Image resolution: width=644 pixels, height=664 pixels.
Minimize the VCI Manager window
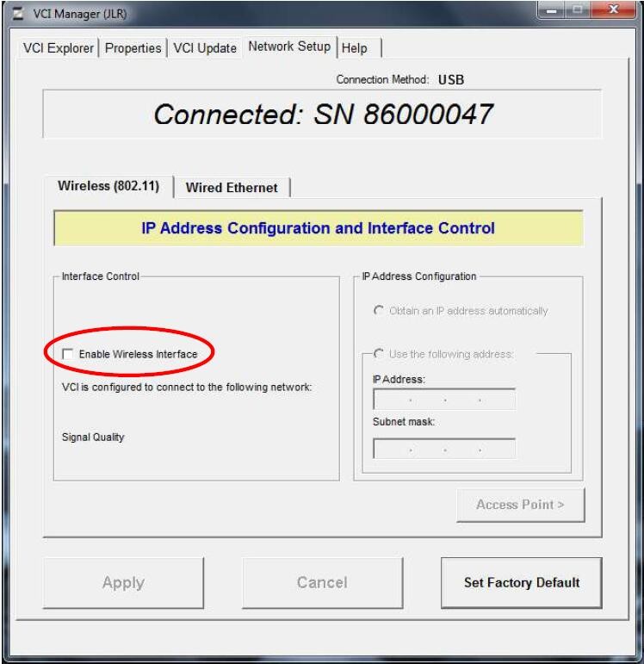click(x=551, y=9)
